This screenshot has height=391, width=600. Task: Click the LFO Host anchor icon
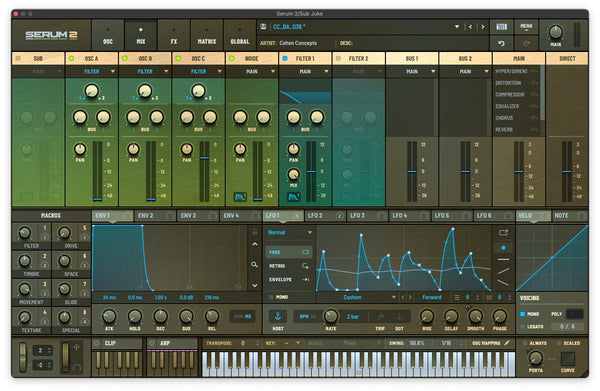coord(278,316)
